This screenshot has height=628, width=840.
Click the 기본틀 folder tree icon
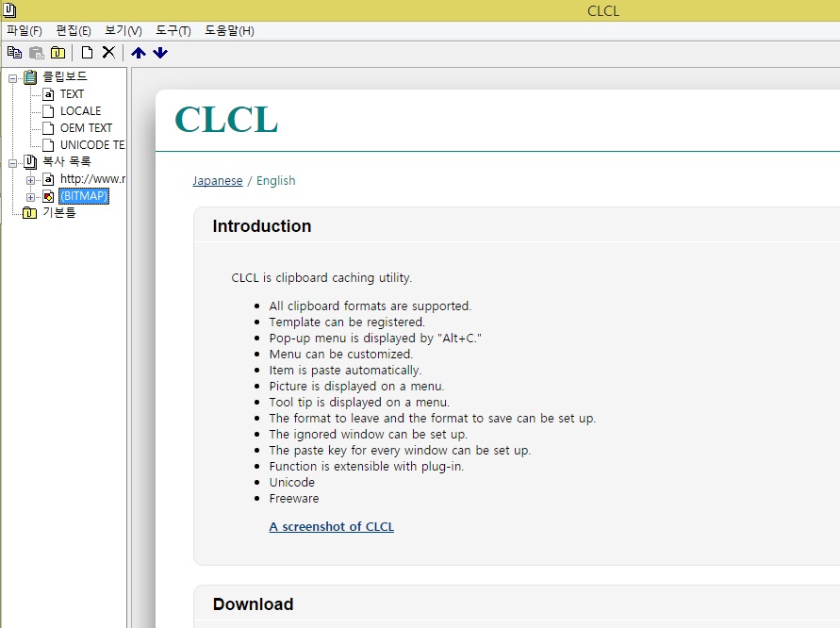click(29, 213)
